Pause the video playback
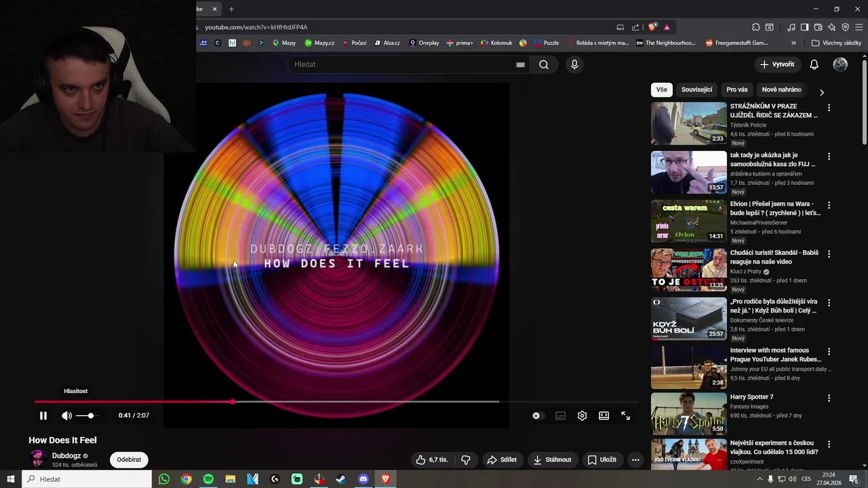868x488 pixels. (43, 415)
